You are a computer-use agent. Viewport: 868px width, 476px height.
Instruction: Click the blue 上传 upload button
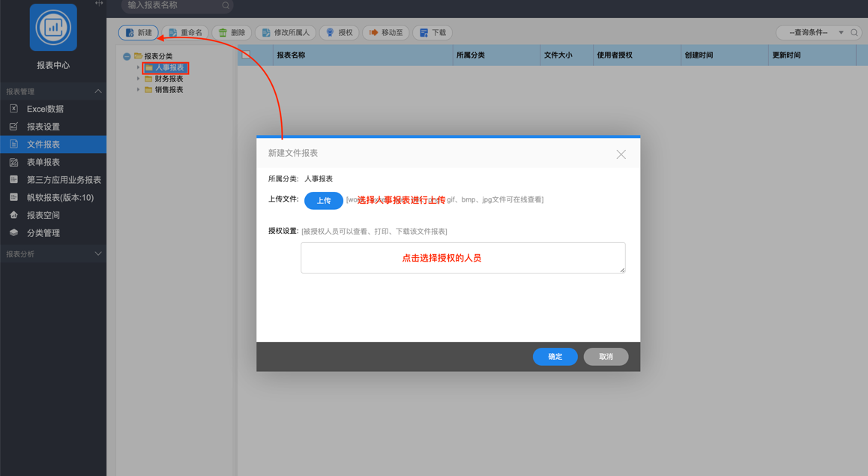(x=323, y=201)
